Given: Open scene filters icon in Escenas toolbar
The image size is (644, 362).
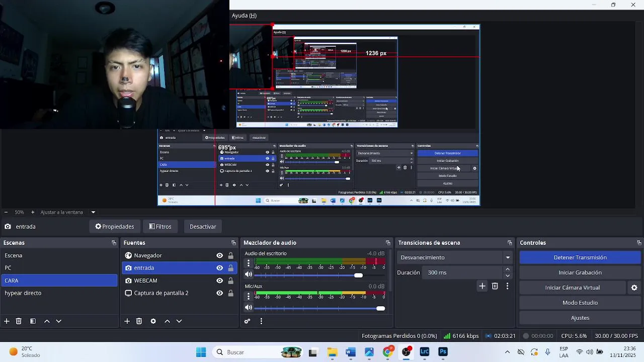Looking at the screenshot, I should [33, 321].
